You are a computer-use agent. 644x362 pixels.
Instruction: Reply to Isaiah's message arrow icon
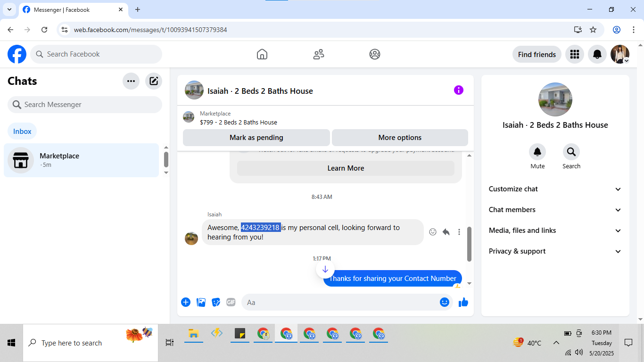tap(446, 232)
